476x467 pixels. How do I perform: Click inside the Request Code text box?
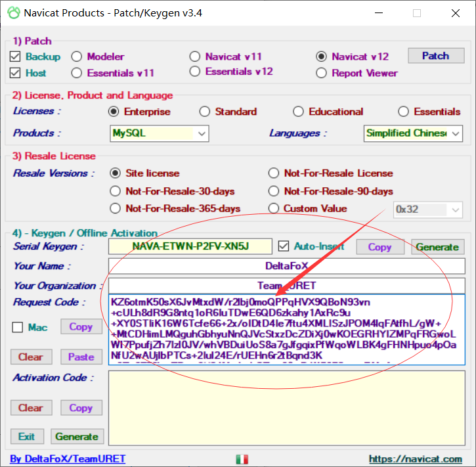pyautogui.click(x=286, y=330)
